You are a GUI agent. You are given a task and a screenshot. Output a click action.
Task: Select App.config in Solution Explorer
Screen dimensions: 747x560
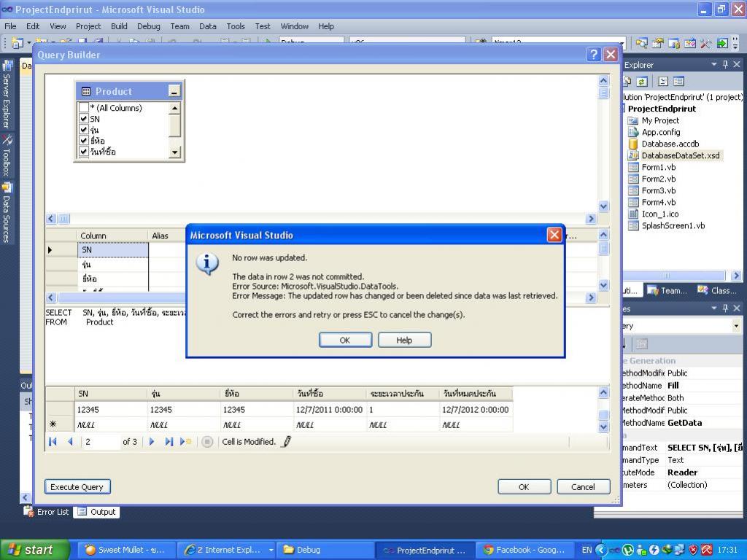tap(660, 133)
